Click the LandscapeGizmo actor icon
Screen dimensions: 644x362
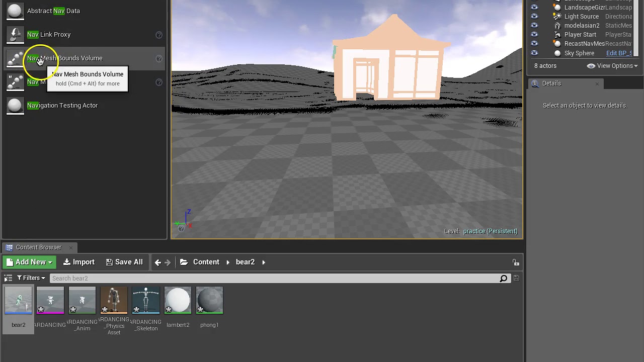tap(557, 7)
